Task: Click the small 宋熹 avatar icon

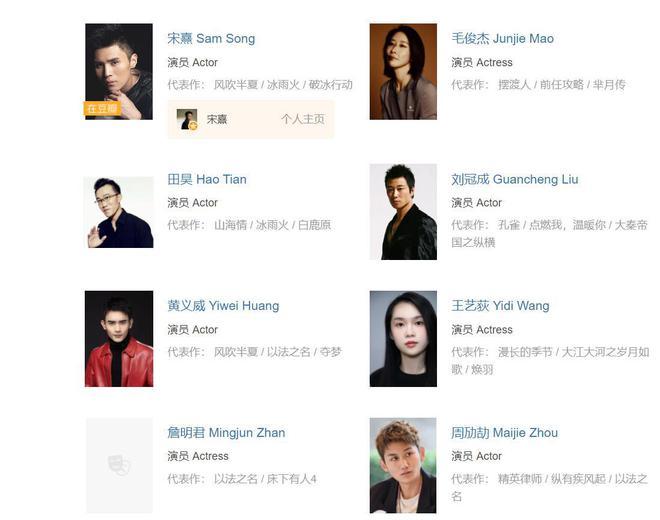Action: point(187,119)
